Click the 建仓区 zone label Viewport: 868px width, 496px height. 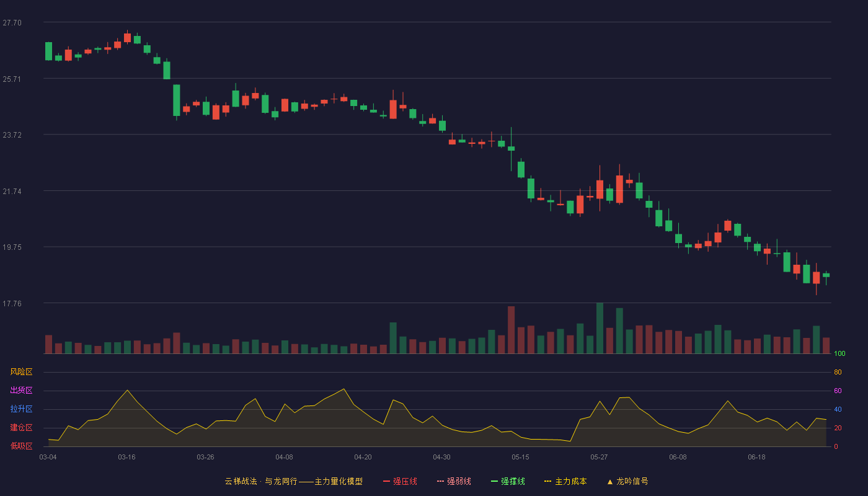coord(21,428)
